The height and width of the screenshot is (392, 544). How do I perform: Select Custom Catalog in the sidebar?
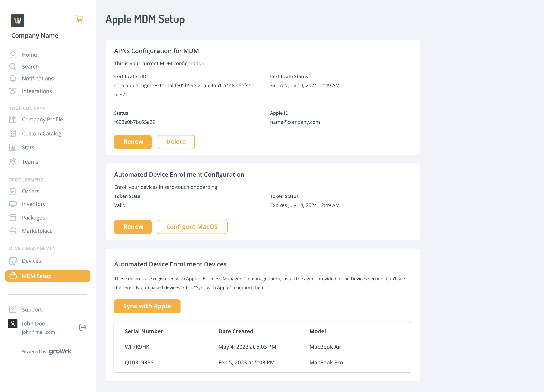42,133
